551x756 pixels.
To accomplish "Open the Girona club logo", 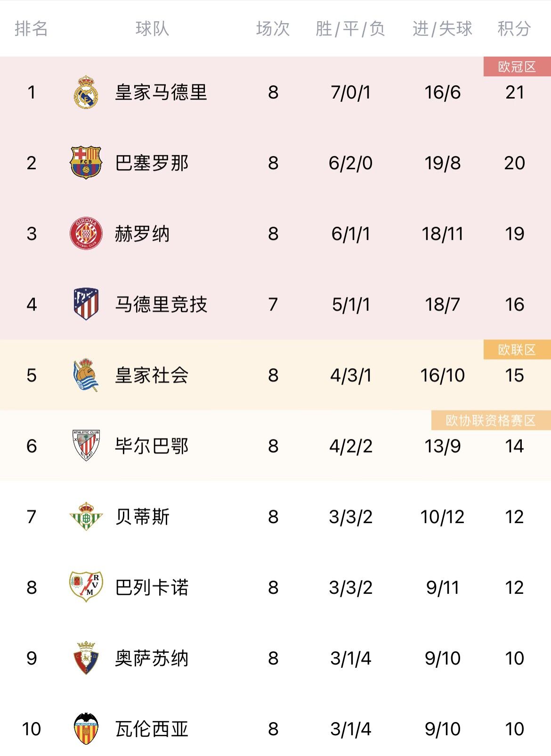I will (86, 233).
